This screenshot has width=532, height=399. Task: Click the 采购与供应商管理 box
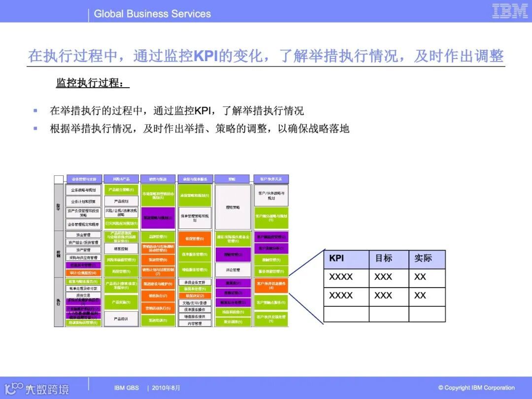click(x=83, y=258)
